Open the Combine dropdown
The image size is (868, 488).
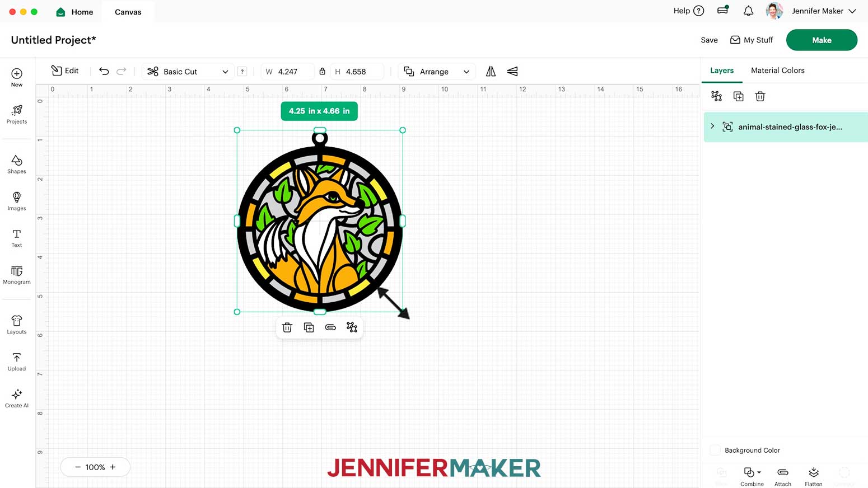752,476
